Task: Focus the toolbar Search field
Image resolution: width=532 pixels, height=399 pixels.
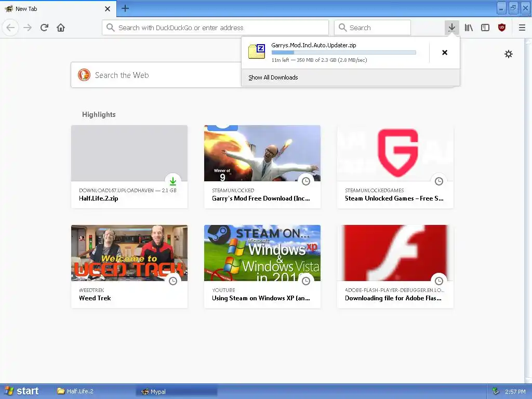Action: pos(373,28)
